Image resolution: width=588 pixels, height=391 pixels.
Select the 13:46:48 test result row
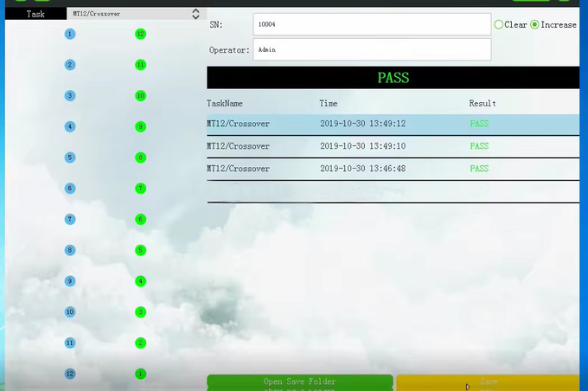click(393, 169)
